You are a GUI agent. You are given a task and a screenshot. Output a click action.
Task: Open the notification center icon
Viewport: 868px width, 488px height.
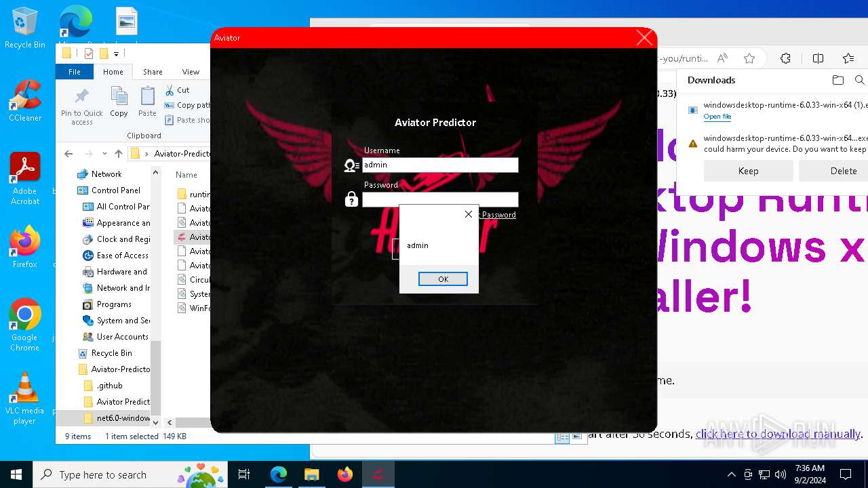846,474
